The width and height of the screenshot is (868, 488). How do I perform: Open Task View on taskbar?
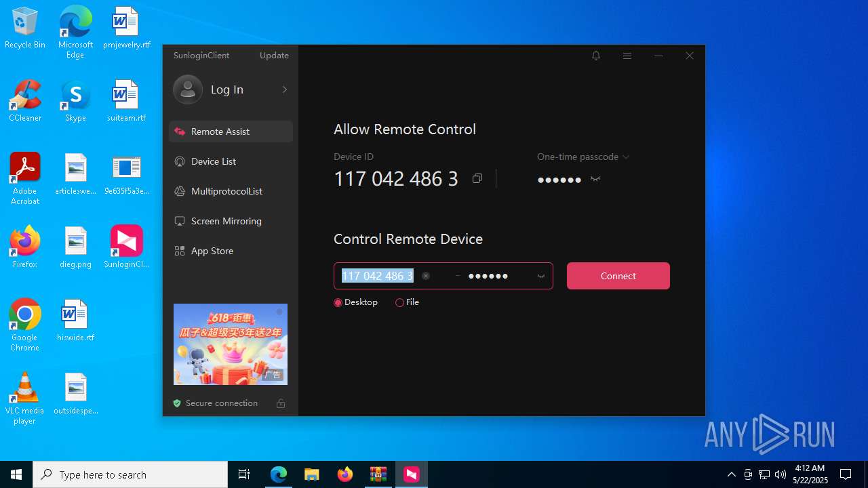pos(244,474)
